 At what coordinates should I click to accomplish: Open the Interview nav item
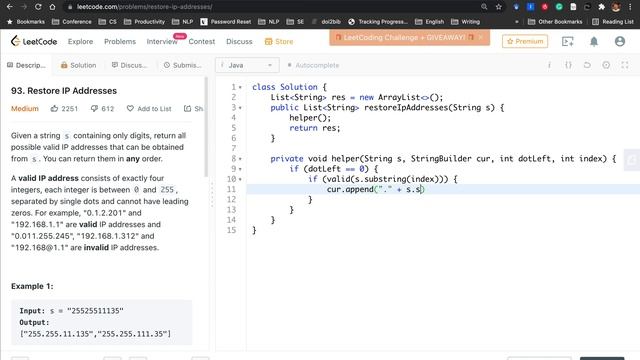162,42
